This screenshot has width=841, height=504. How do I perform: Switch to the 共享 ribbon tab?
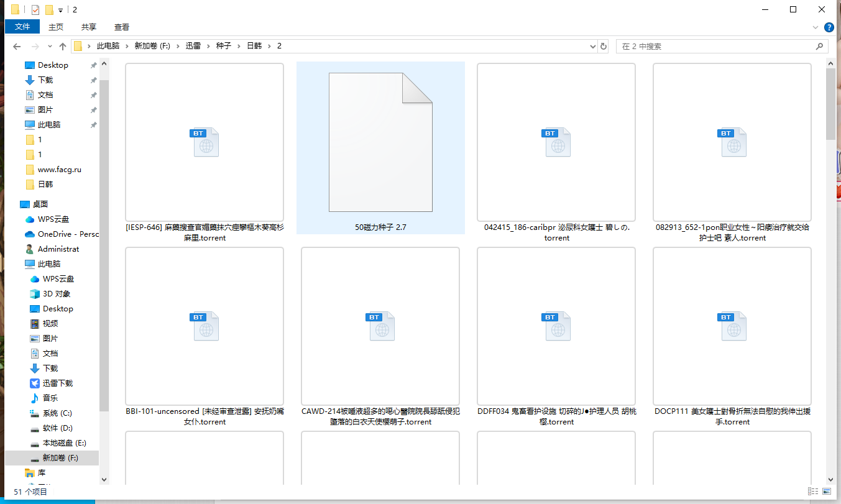(x=89, y=27)
